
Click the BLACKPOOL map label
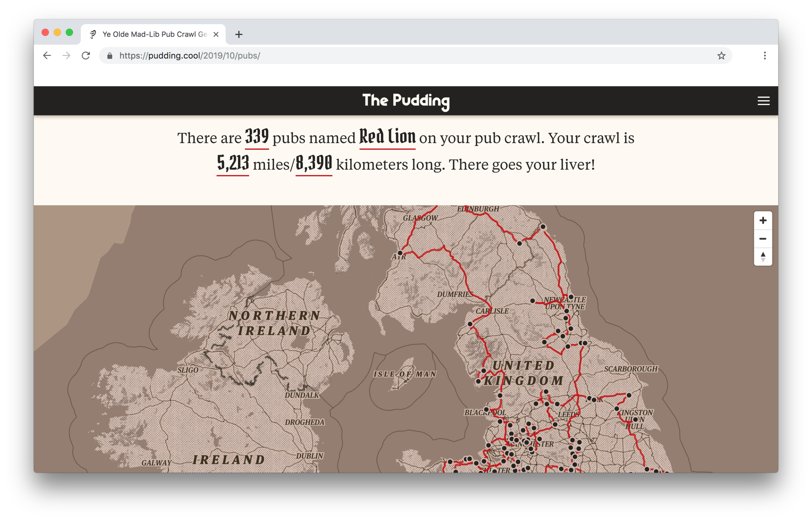click(485, 413)
